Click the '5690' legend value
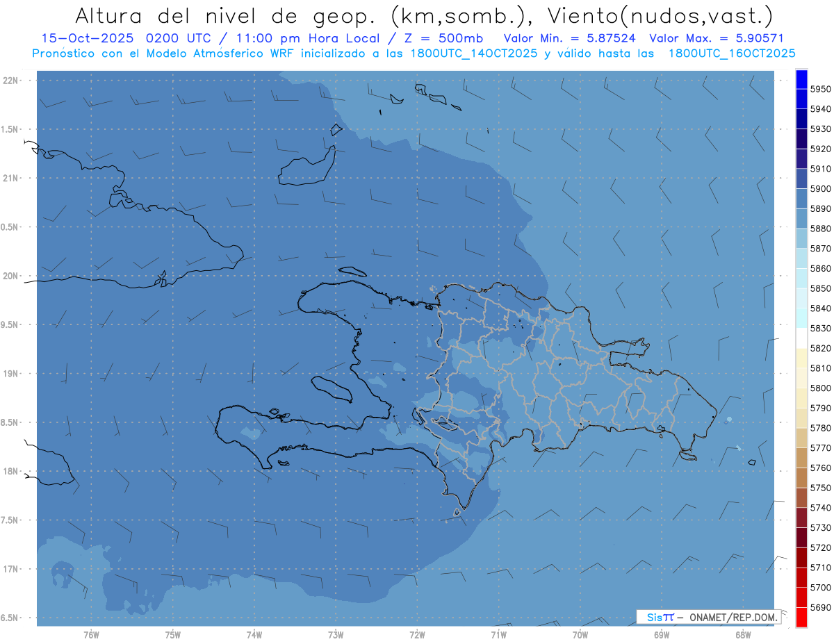Screen dimensions: 834x644 (821, 607)
